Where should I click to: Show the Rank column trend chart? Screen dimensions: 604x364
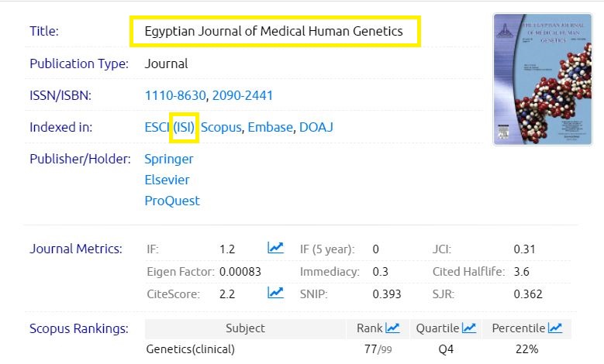[393, 328]
